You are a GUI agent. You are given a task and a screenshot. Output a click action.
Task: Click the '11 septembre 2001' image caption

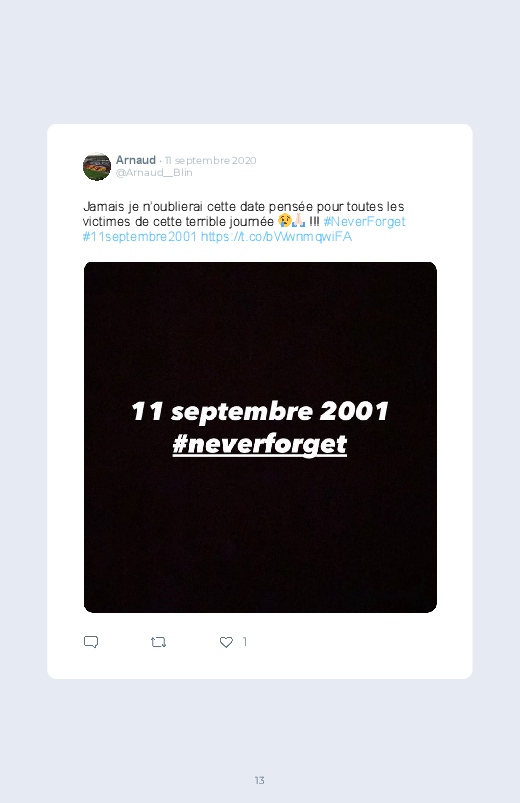point(260,411)
